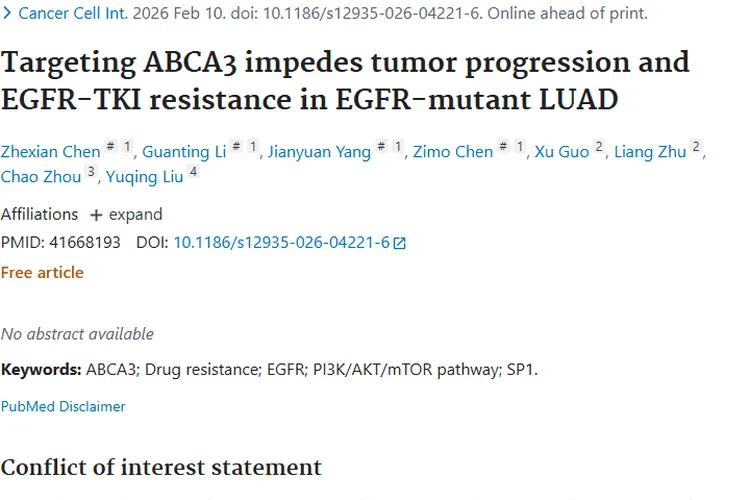Select author Liang Zhu
This screenshot has width=750, height=500.
(x=649, y=152)
